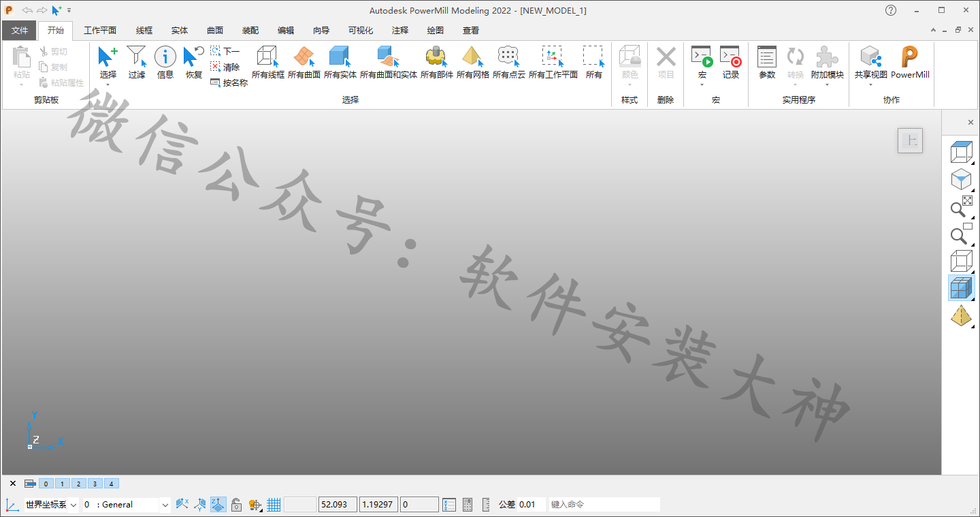
Task: Open the levels manager icon
Action: [x=30, y=484]
